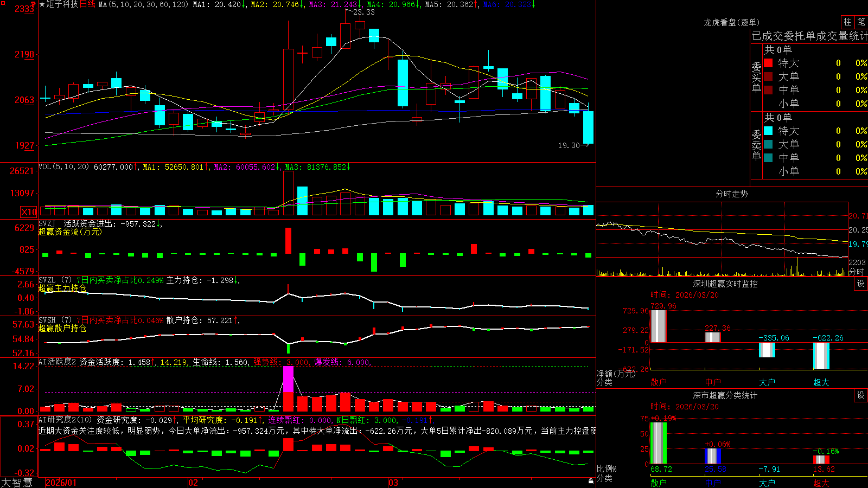This screenshot has height=488, width=868.
Task: Click the 小单 row under 委买单
Action: point(815,104)
